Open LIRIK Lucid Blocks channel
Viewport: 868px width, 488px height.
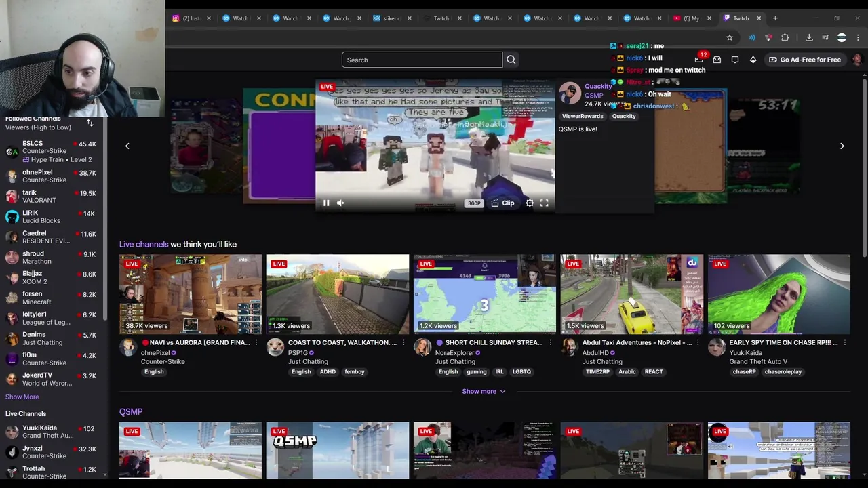pyautogui.click(x=52, y=217)
